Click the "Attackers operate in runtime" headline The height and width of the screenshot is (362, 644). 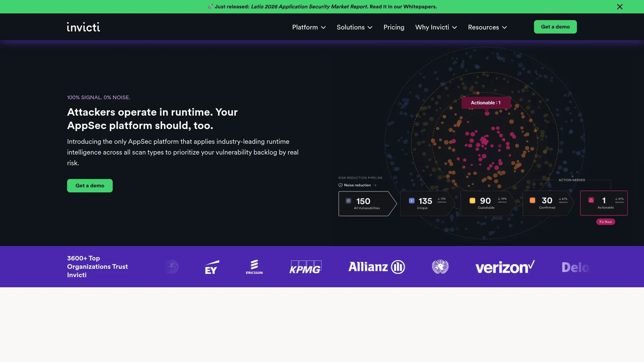152,119
